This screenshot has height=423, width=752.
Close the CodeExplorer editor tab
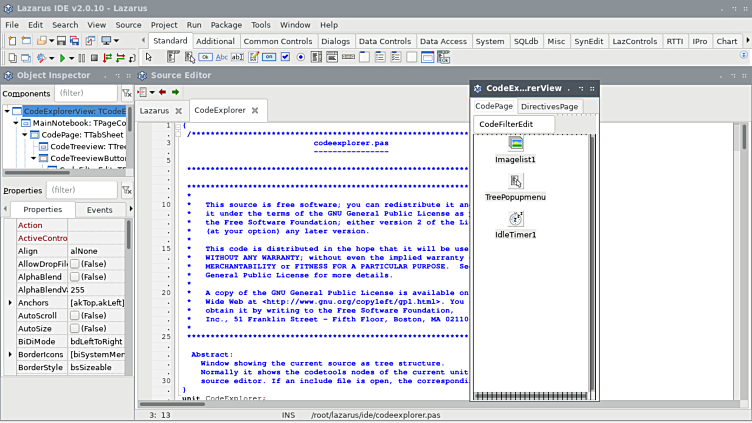pyautogui.click(x=255, y=111)
